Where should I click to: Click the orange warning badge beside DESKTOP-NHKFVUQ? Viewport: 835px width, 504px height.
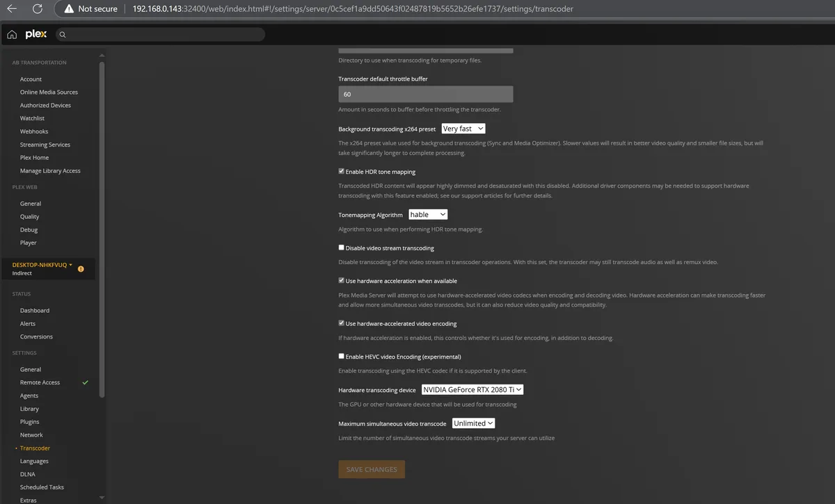click(81, 268)
